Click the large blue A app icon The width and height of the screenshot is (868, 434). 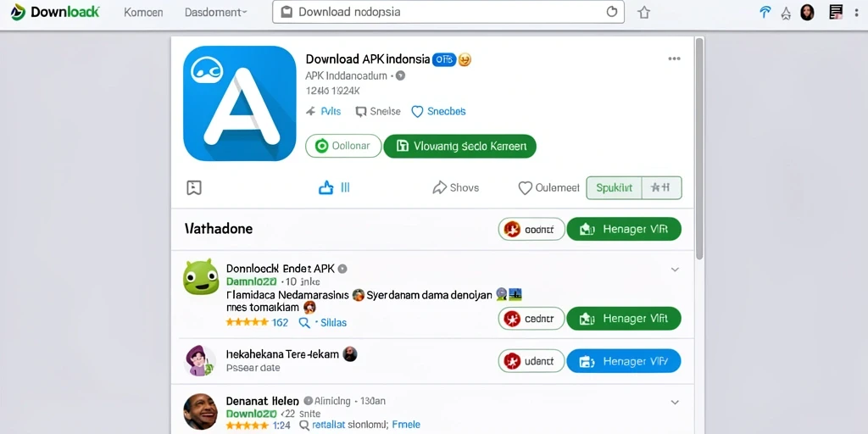[240, 103]
